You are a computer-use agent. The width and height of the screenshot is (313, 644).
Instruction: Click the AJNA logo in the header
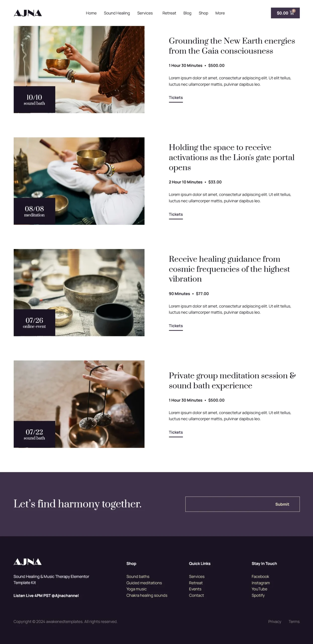(28, 13)
